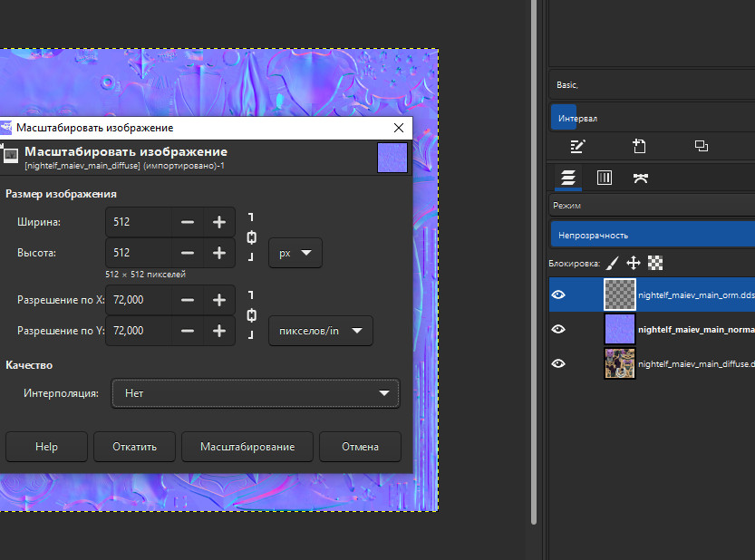755x560 pixels.
Task: Increase the Ширина value with plus button
Action: pyautogui.click(x=218, y=222)
